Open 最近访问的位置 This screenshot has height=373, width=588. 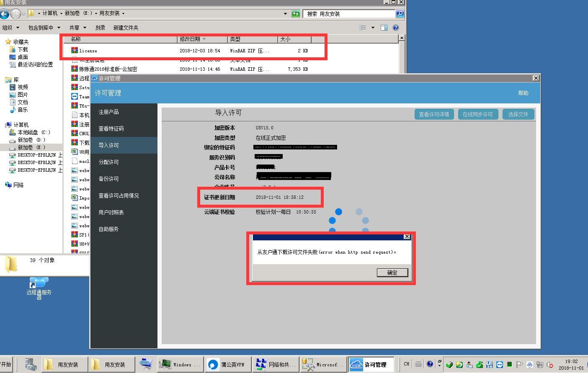pos(31,64)
